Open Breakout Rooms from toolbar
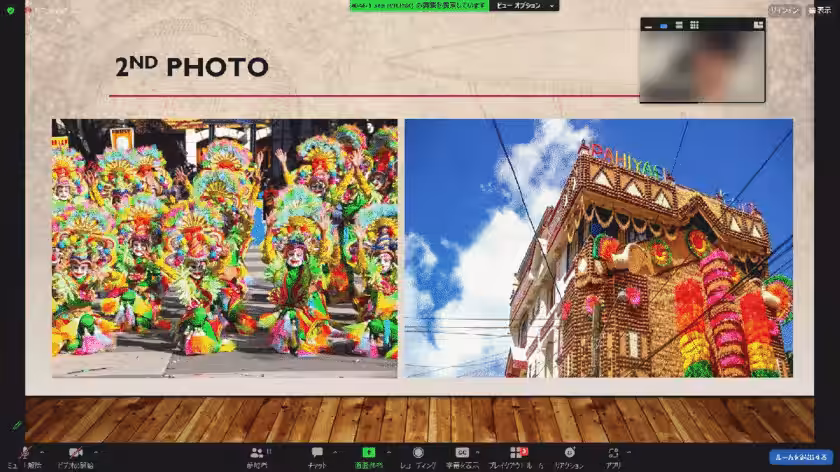The height and width of the screenshot is (472, 840). click(517, 455)
